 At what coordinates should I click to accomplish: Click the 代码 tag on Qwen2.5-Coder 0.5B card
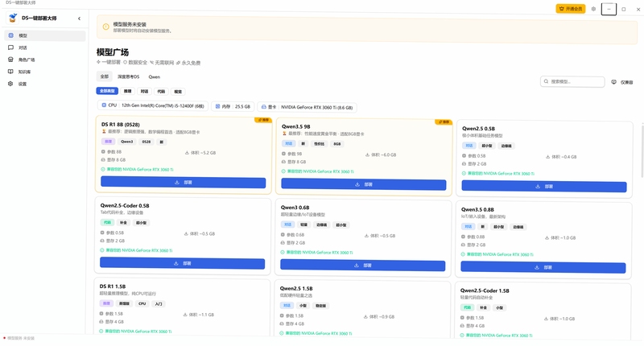[107, 222]
